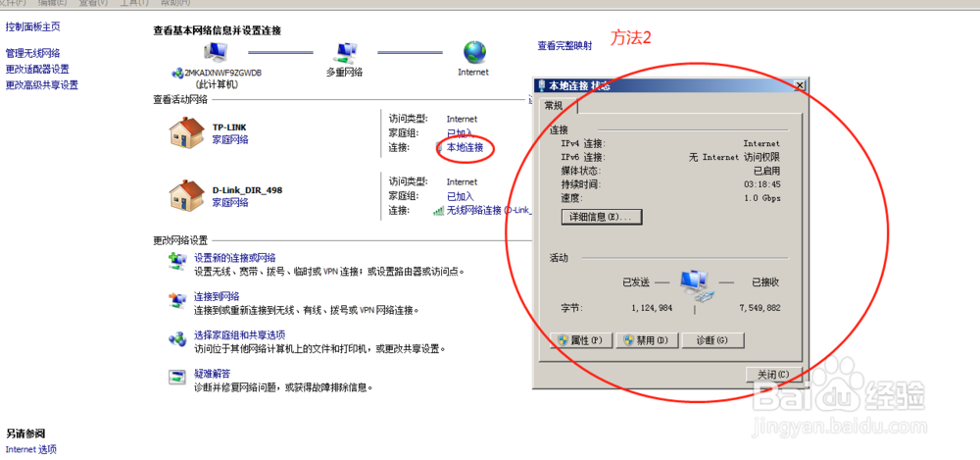The height and width of the screenshot is (460, 980).
Task: Click the 1.0 Gbps speed value
Action: (761, 198)
